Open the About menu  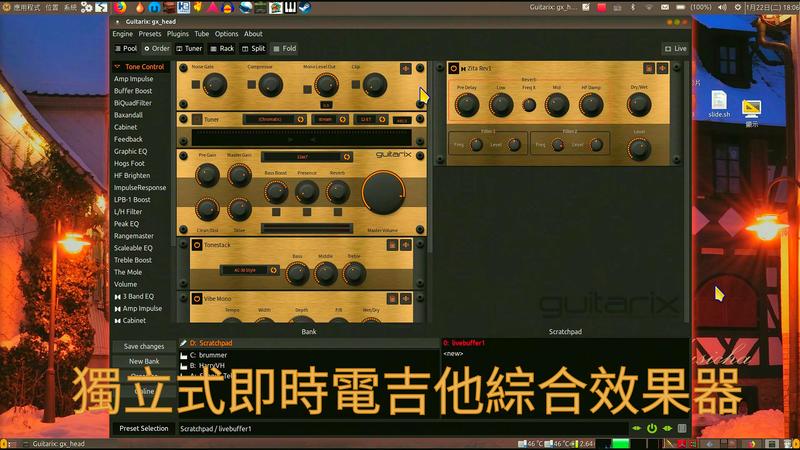pos(253,34)
